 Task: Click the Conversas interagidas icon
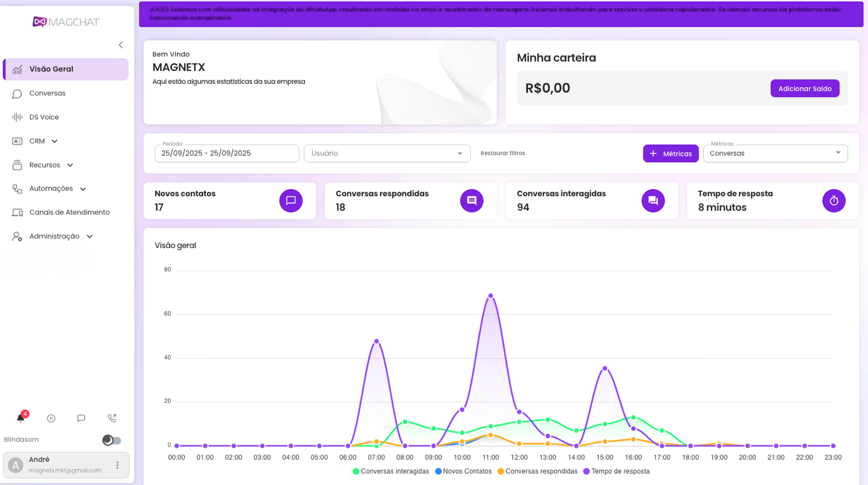pyautogui.click(x=653, y=201)
